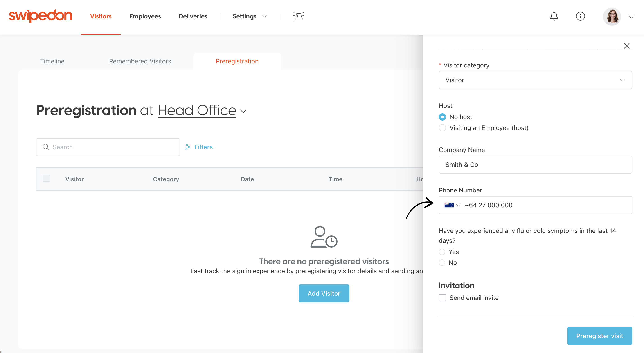This screenshot has height=353, width=644.
Task: Close the preregistration side panel
Action: click(x=626, y=46)
